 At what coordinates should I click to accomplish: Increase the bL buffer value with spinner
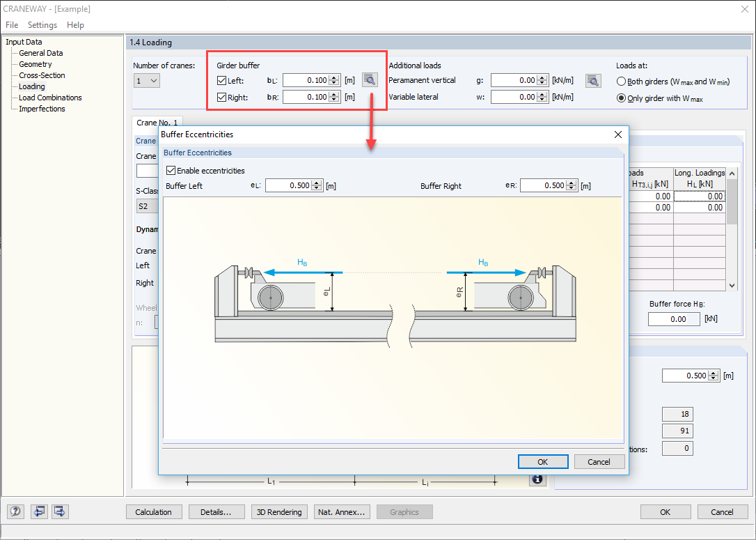(334, 77)
